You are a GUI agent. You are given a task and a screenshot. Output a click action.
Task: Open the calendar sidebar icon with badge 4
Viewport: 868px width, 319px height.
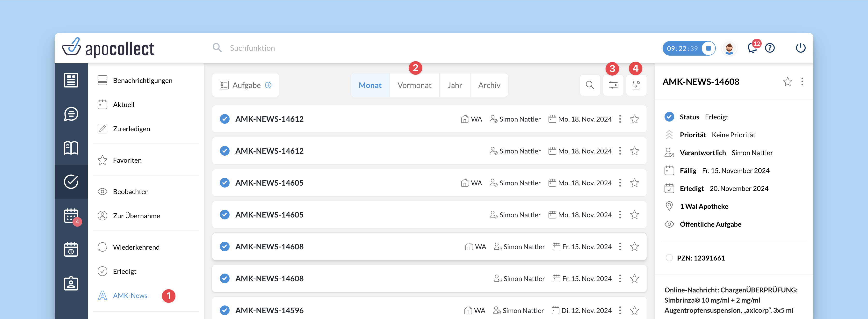point(71,216)
